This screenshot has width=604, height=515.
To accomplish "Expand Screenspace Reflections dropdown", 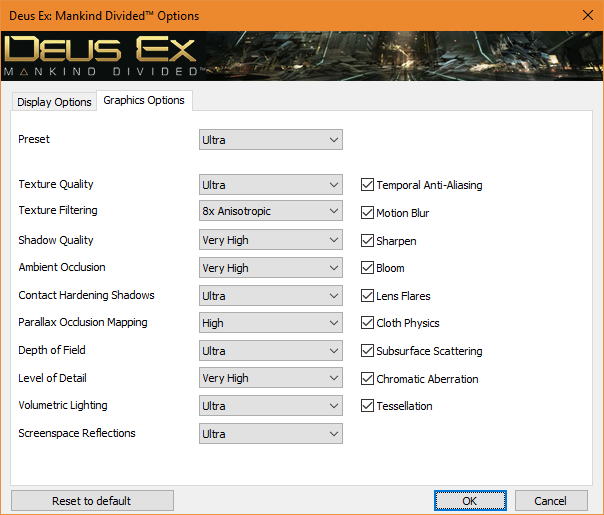I will [271, 433].
